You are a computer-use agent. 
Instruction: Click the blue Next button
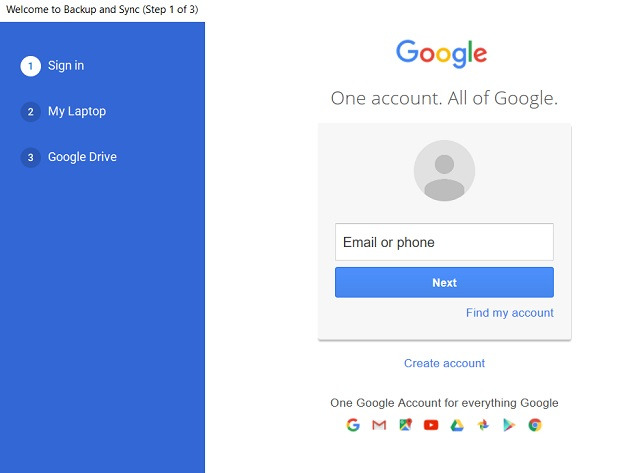coord(444,282)
